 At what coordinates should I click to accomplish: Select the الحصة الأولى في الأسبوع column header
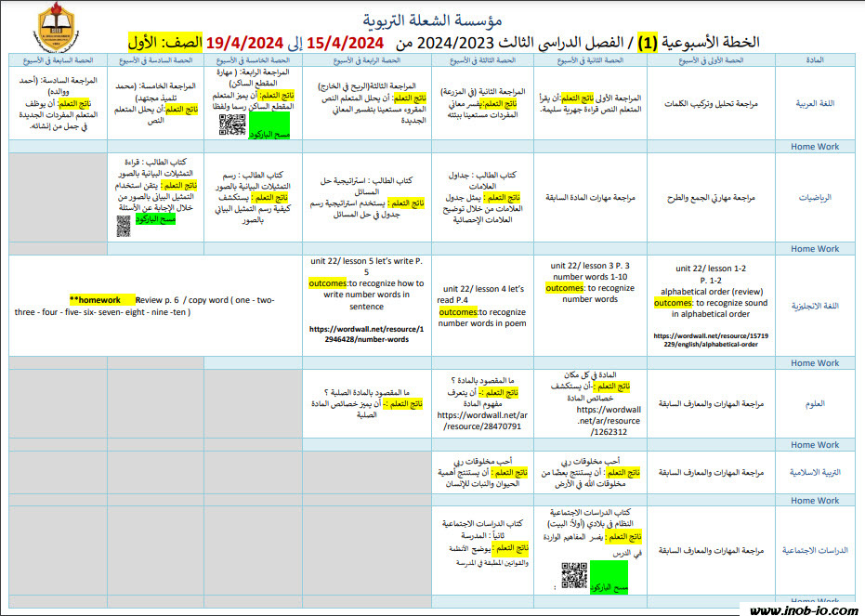click(x=711, y=59)
